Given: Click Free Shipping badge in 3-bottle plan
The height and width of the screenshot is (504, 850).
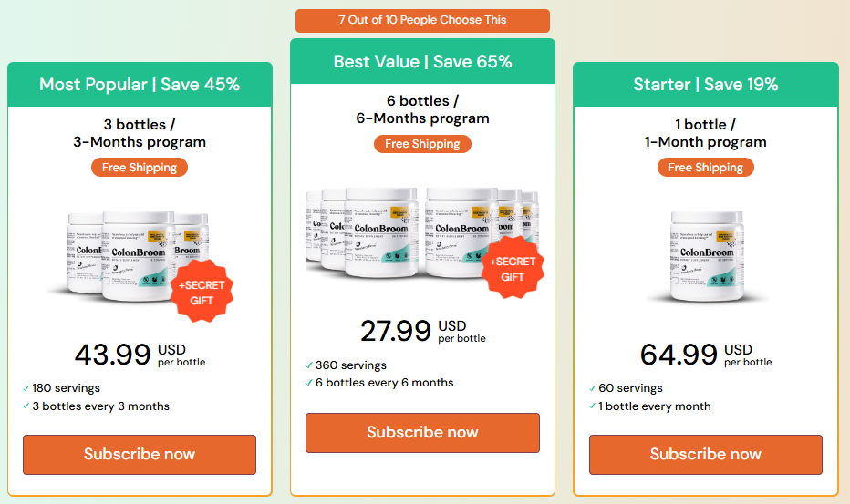Looking at the screenshot, I should pos(140,168).
